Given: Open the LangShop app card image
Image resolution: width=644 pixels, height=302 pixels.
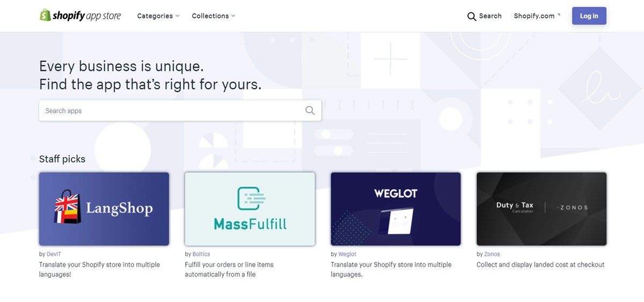Looking at the screenshot, I should tap(104, 209).
